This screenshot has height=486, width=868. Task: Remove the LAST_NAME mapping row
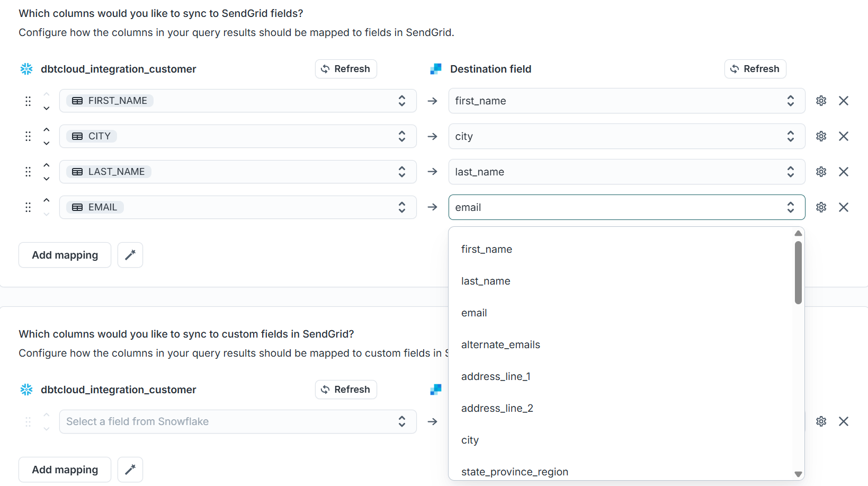[844, 172]
